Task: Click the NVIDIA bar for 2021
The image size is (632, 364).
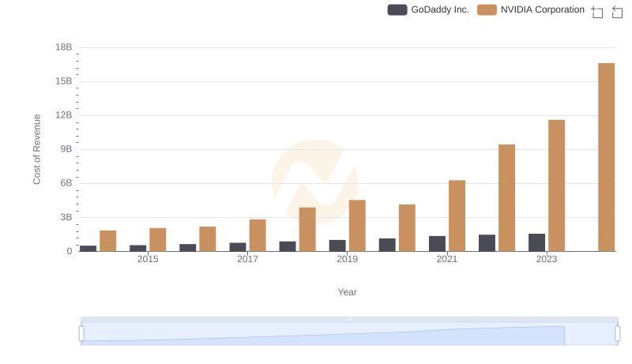Action: point(457,216)
